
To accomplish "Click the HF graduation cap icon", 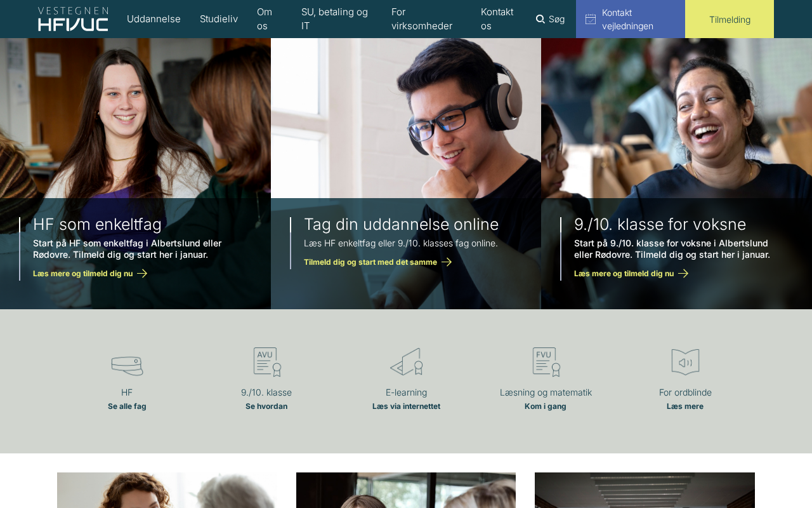I will coord(127,365).
